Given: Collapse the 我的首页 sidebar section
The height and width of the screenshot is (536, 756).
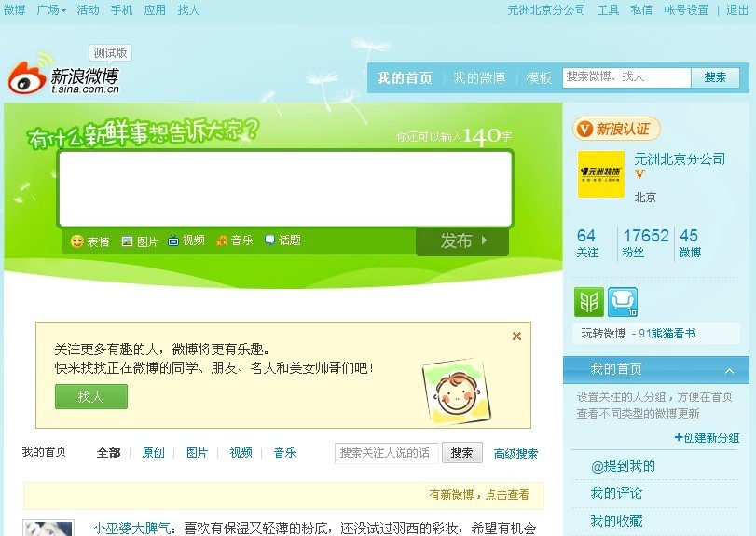Looking at the screenshot, I should coord(729,371).
